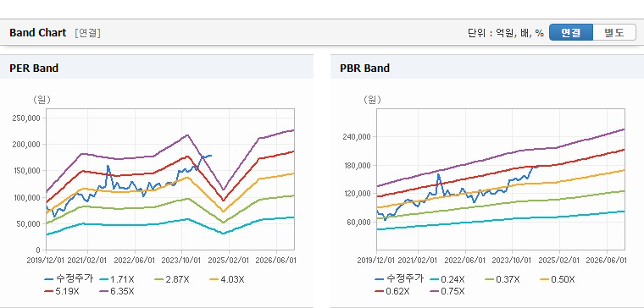Click 240,000 on PBR Band y-axis

tap(358, 136)
